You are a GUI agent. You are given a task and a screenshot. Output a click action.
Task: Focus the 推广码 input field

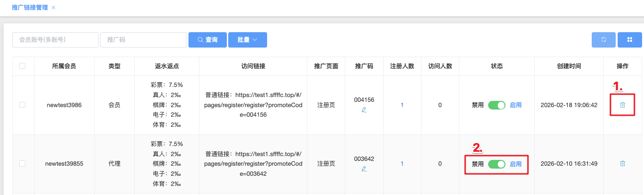point(143,40)
